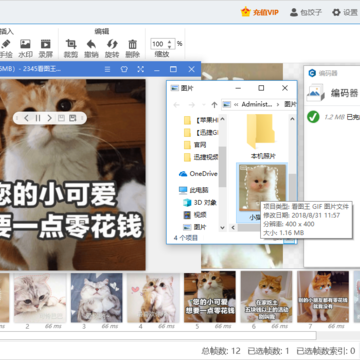Open the 水印 watermark tool
Screen dimensions: 360x360
click(x=25, y=49)
